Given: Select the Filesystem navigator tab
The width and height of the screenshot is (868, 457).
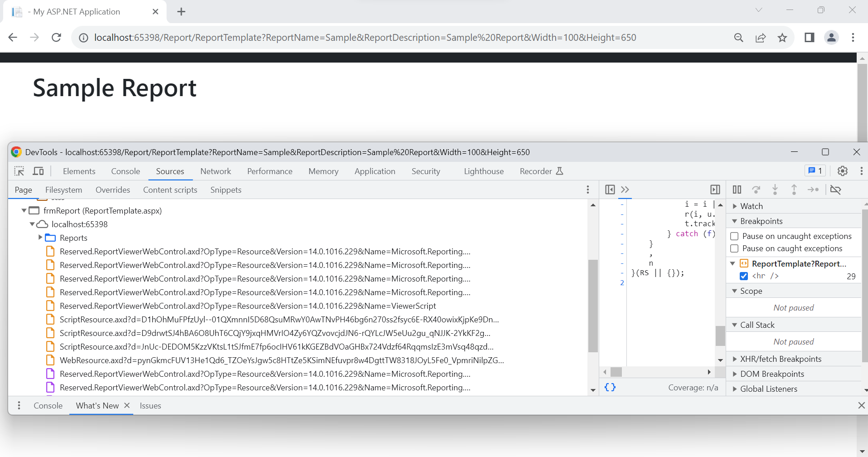Looking at the screenshot, I should 64,190.
